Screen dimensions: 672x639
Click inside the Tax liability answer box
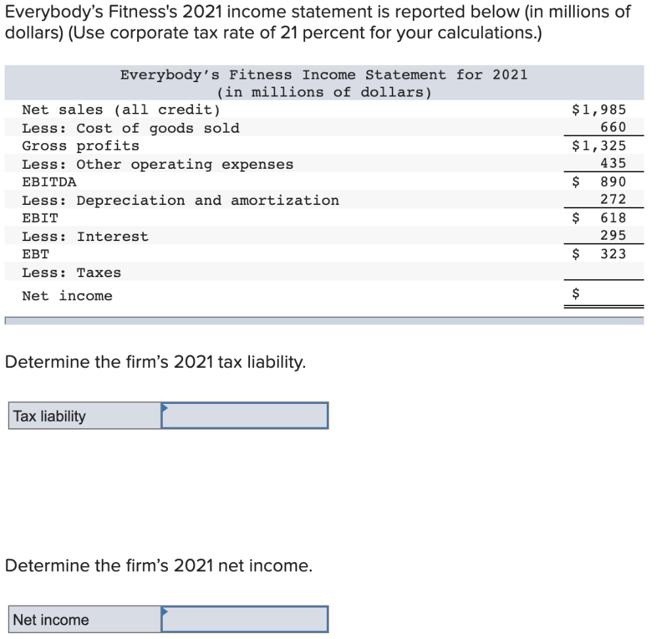click(x=245, y=415)
